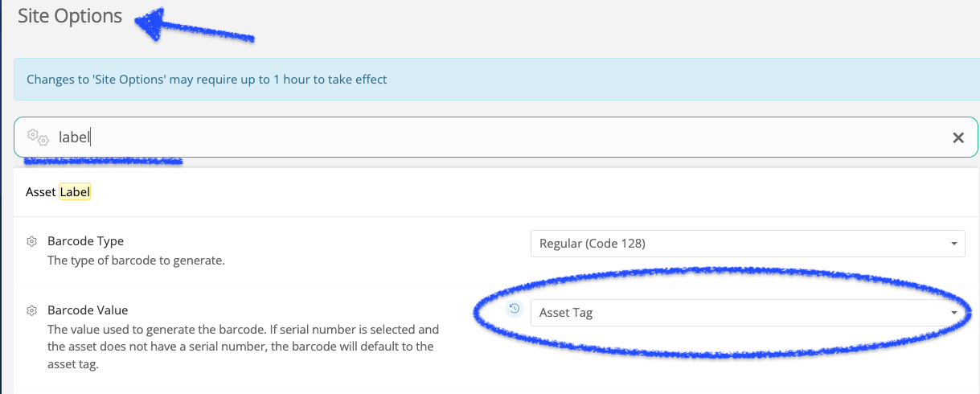The image size is (980, 394).
Task: Click the Barcode Type setting label
Action: [x=85, y=241]
